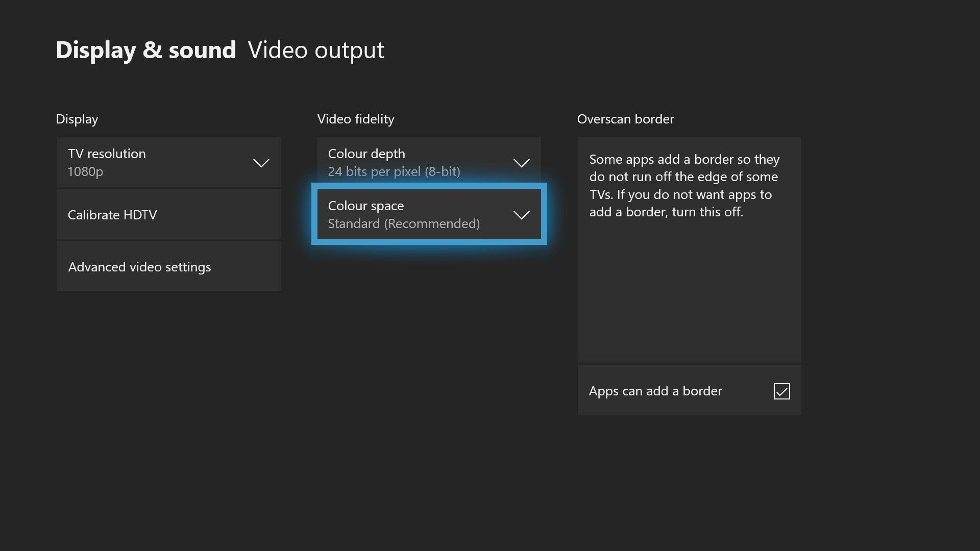This screenshot has height=551, width=980.
Task: Click the Colour space chevron arrow
Action: (x=521, y=215)
